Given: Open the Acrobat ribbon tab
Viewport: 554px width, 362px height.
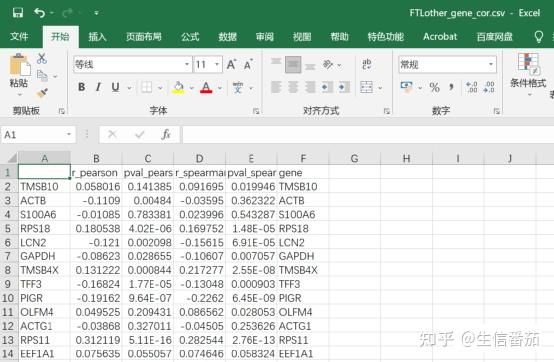Looking at the screenshot, I should (440, 37).
